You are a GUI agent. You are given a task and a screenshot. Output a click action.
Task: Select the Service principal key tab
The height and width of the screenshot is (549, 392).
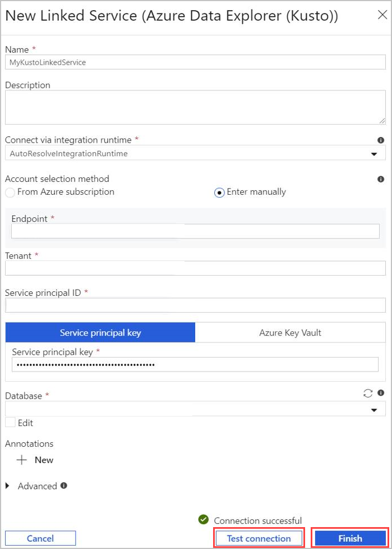tap(100, 332)
